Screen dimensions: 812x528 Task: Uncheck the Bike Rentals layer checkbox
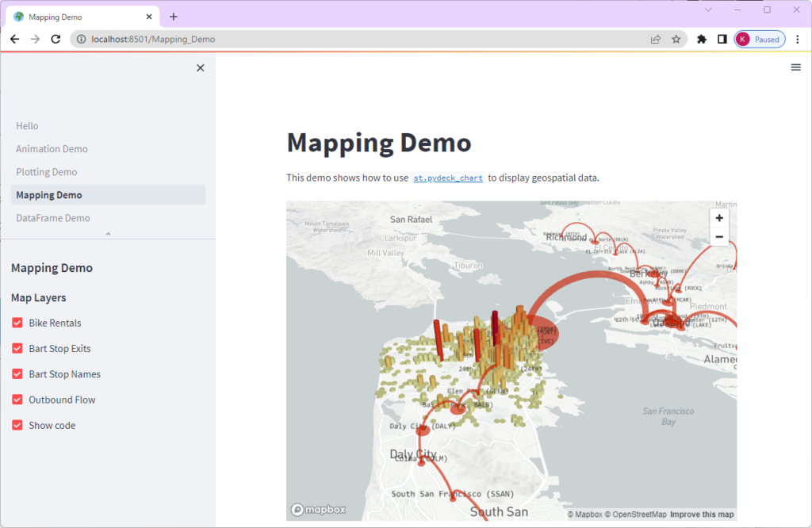click(17, 323)
